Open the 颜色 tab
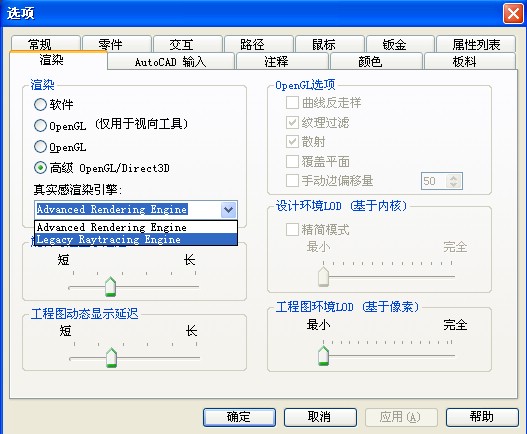 coord(376,62)
